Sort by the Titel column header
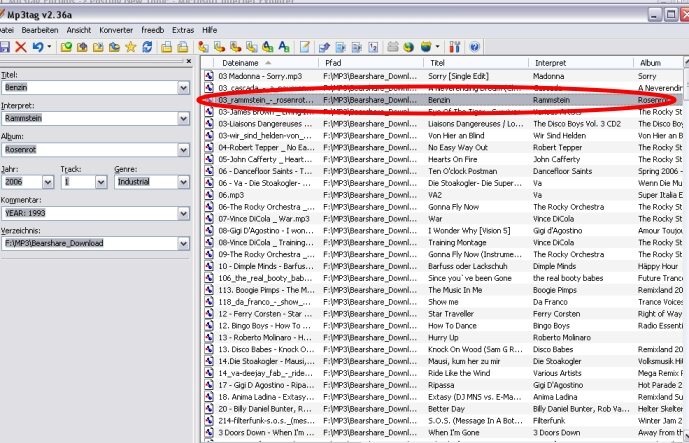Viewport: 689px width, 443px height. (476, 63)
